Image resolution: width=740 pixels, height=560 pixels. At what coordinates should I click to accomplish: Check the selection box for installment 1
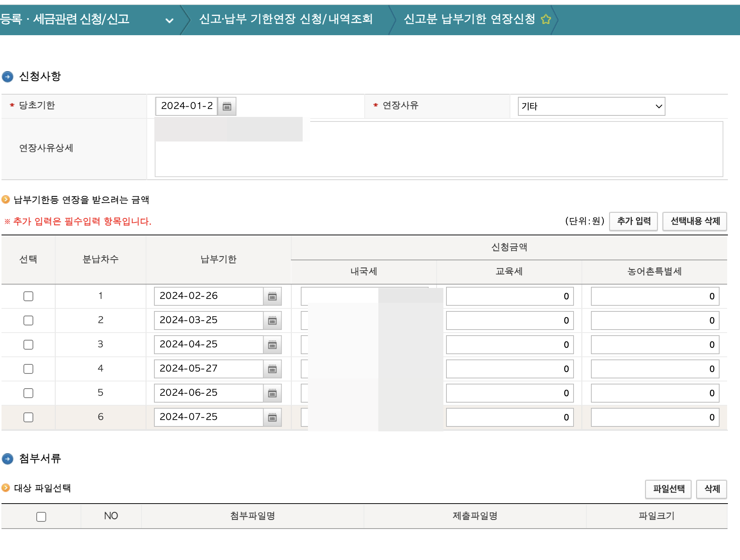click(28, 296)
